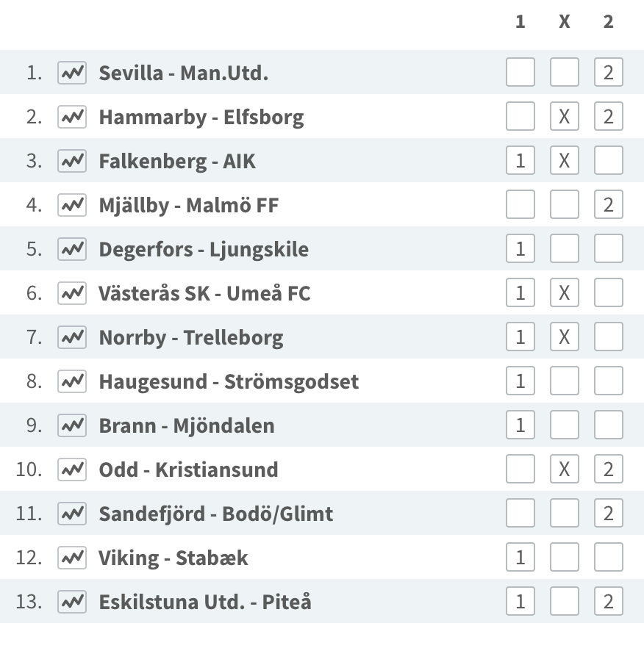Mark X for Degerfors - Ljungskile

click(564, 248)
